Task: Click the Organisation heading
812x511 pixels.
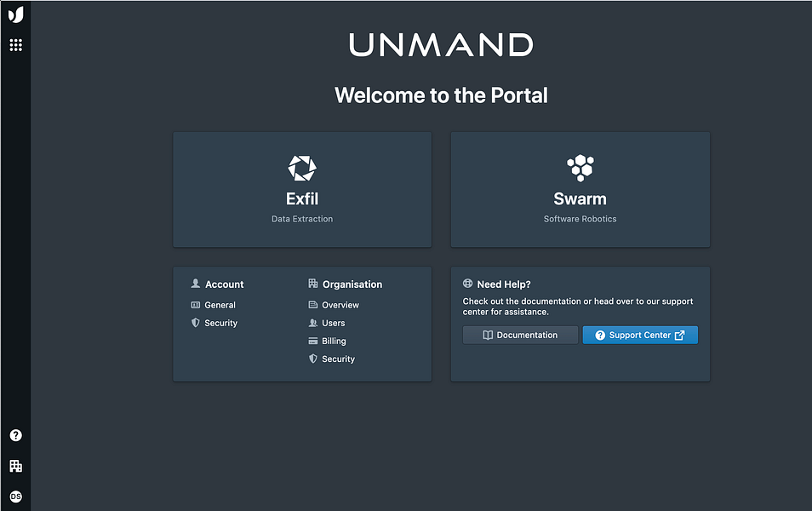Action: click(352, 284)
